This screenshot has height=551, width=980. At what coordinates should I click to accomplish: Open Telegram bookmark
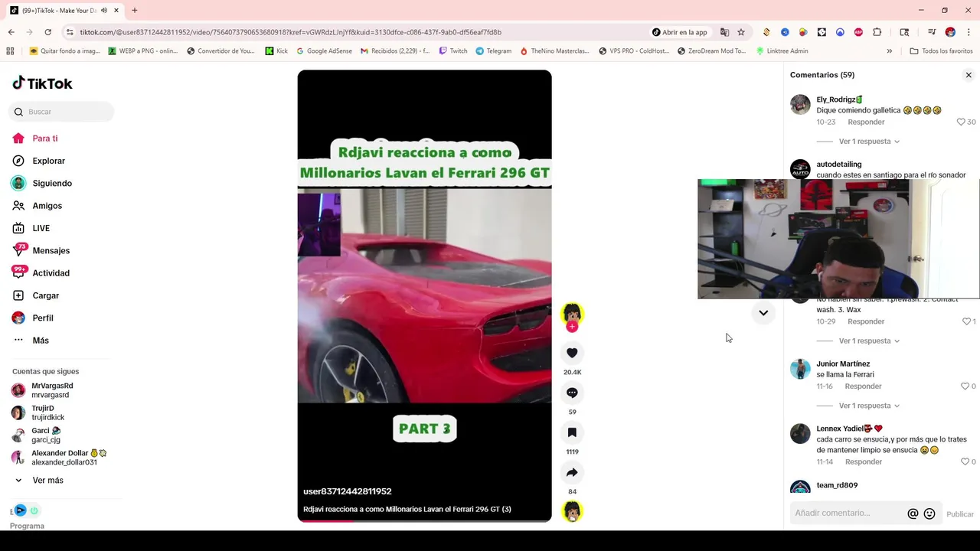[493, 51]
